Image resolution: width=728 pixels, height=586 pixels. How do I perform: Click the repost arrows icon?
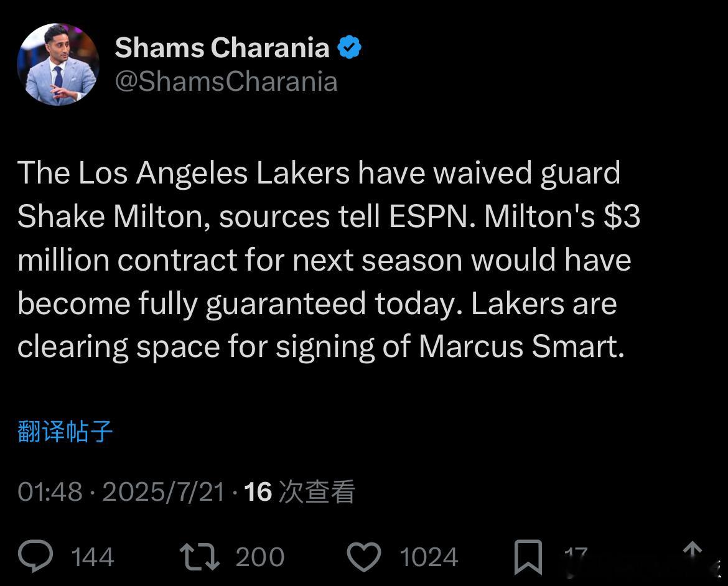point(200,557)
